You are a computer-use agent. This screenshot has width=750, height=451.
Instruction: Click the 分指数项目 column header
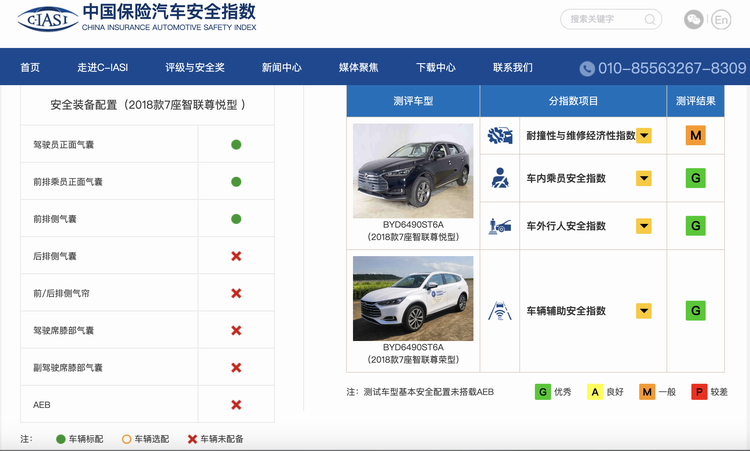pyautogui.click(x=573, y=101)
